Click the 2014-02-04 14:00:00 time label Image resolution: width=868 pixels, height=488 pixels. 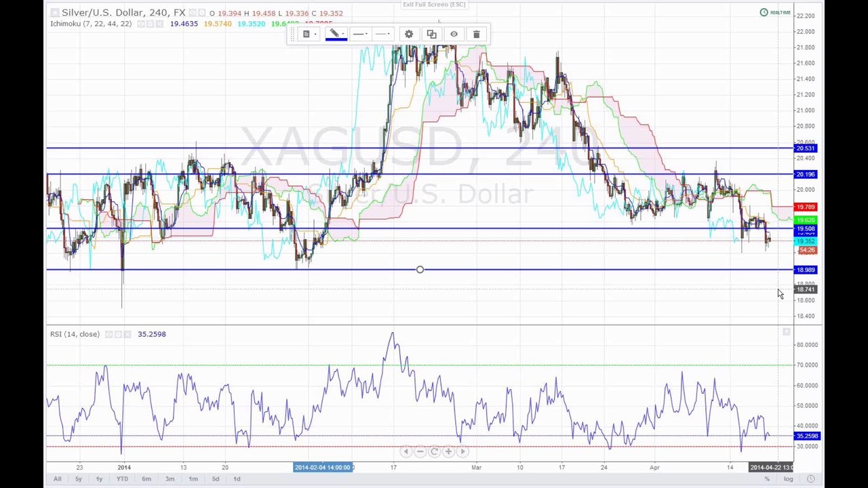323,467
